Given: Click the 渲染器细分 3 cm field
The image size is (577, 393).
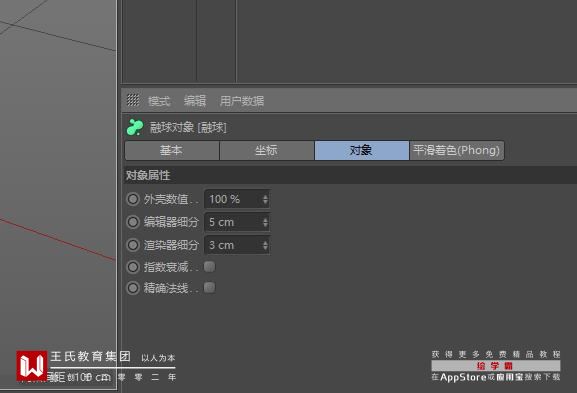Looking at the screenshot, I should [x=237, y=245].
